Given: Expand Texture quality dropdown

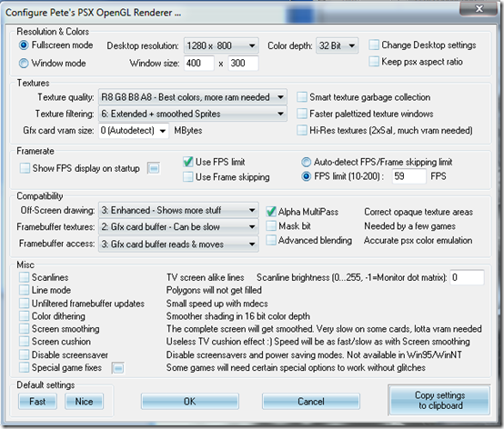Looking at the screenshot, I should pyautogui.click(x=193, y=97).
